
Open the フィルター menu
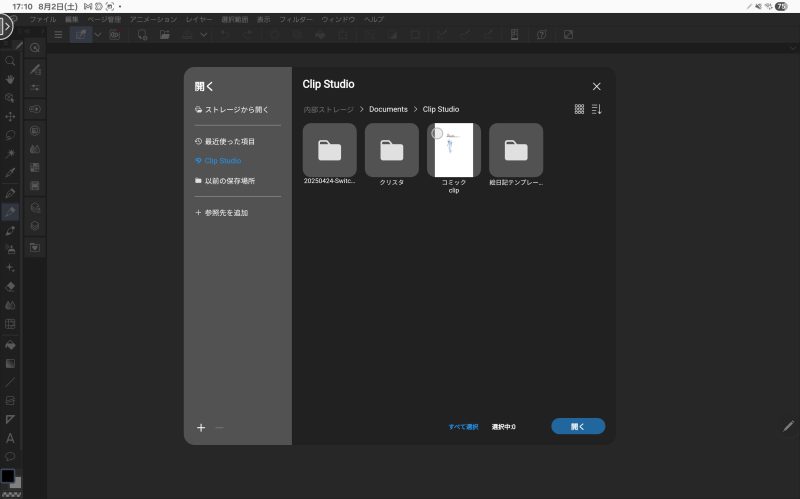295,19
